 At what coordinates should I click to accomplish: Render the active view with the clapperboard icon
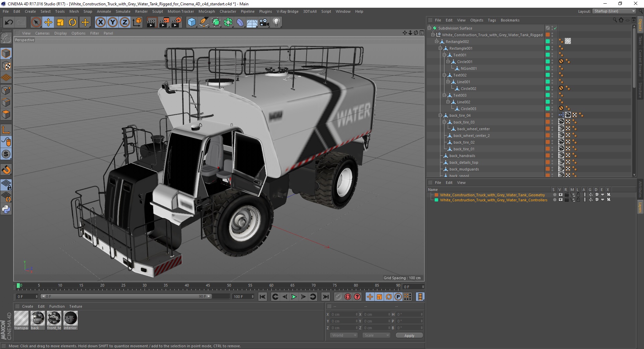152,22
